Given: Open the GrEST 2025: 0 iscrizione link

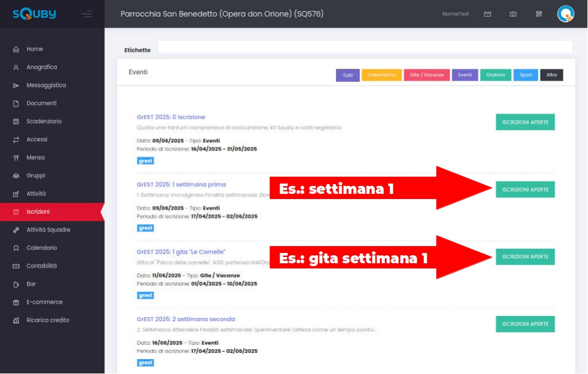Looking at the screenshot, I should 171,117.
